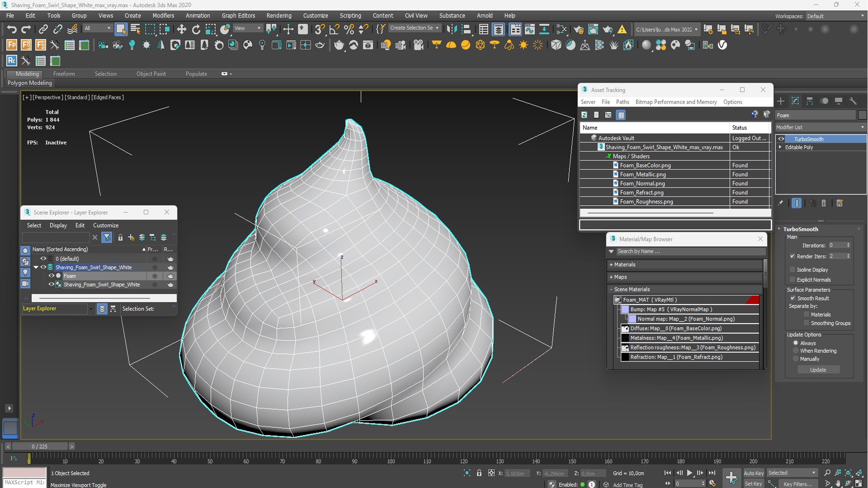Hide the Foam object via eye icon
Image resolution: width=868 pixels, height=488 pixels.
[51, 276]
